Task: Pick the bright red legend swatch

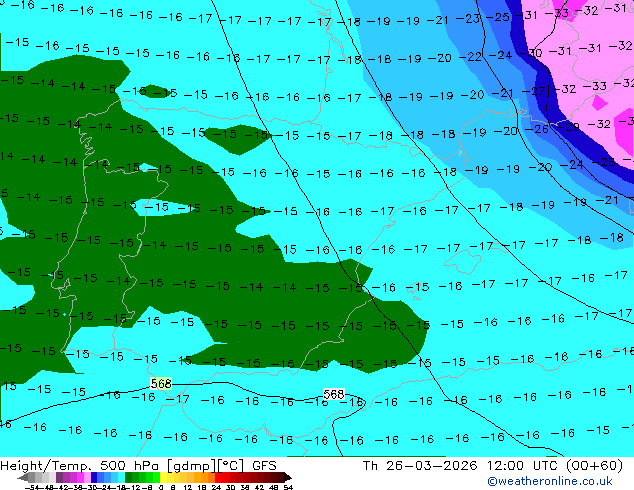Action: tap(218, 477)
